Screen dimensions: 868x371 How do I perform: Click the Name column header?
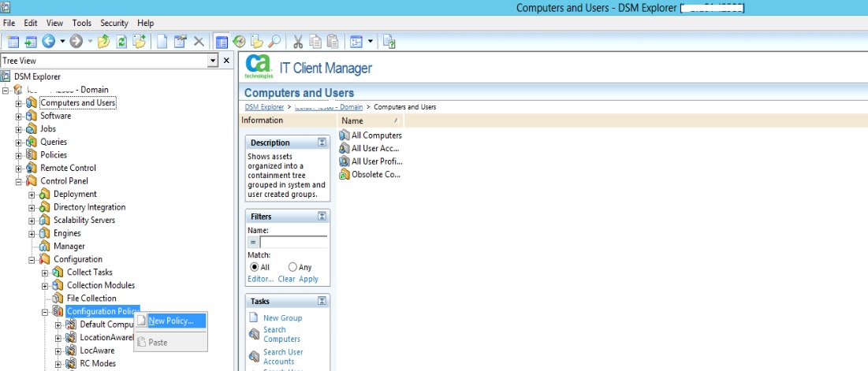click(x=371, y=121)
